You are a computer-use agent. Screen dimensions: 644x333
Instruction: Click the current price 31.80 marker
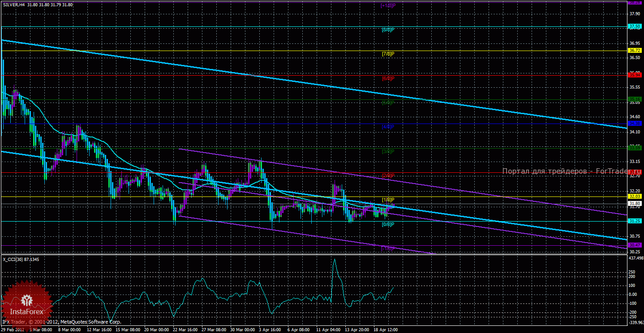click(x=635, y=203)
